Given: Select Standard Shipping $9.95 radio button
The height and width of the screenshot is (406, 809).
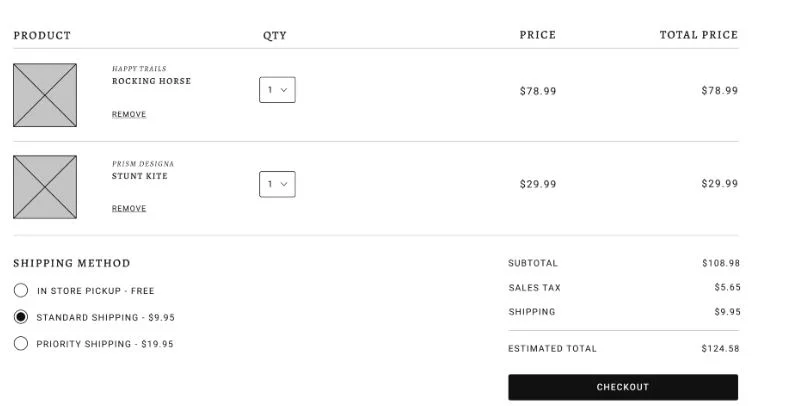Looking at the screenshot, I should (21, 317).
